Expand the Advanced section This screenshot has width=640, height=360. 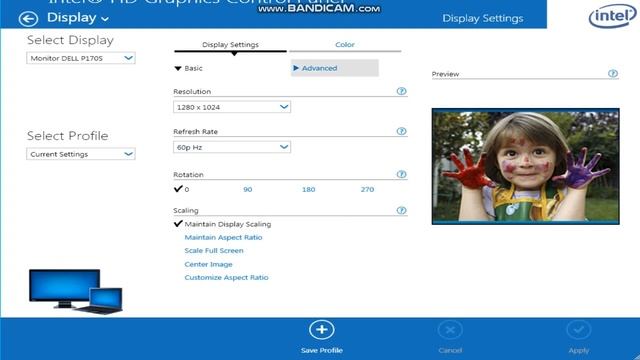(x=335, y=68)
